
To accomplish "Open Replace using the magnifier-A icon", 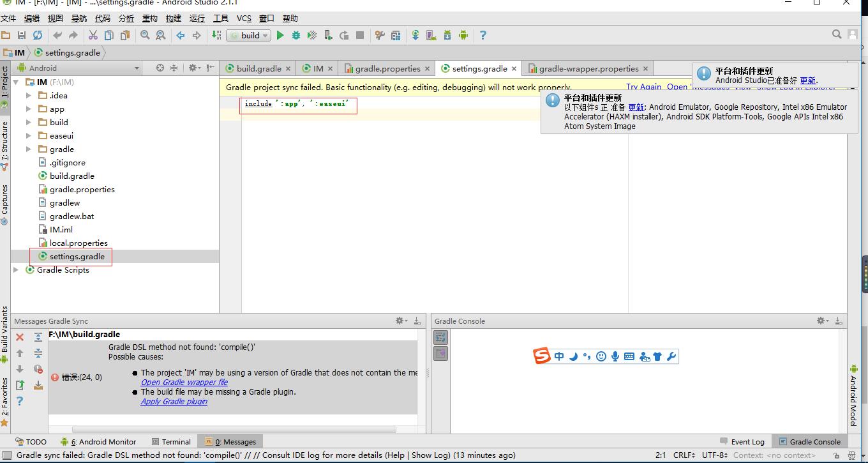I will pos(161,36).
